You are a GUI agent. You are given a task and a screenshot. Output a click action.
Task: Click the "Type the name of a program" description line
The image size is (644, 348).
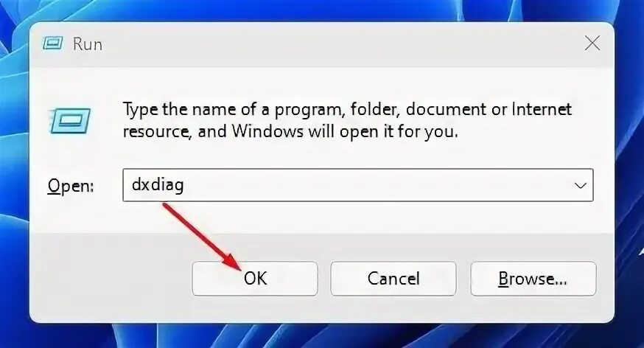tap(347, 110)
